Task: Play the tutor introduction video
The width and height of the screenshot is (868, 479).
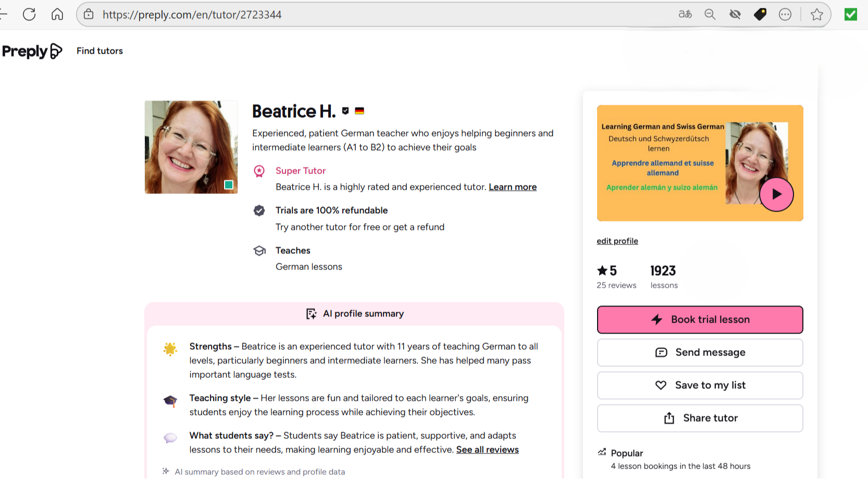Action: click(x=776, y=194)
